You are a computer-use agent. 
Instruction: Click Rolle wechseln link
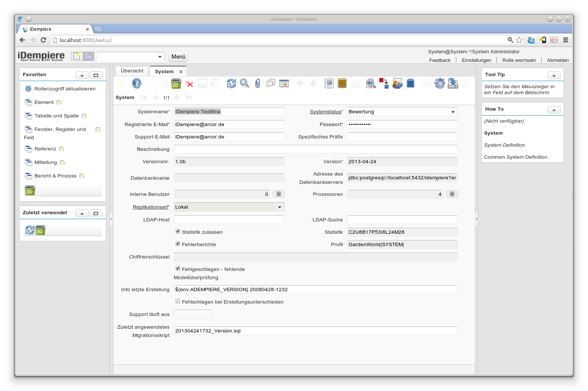[519, 60]
